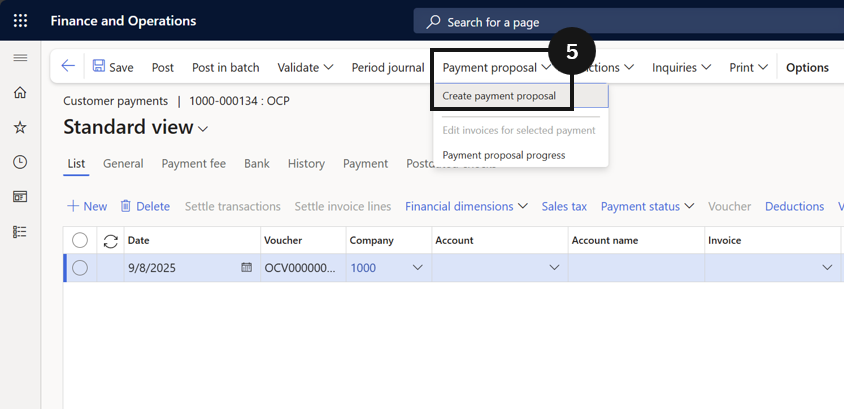The height and width of the screenshot is (409, 844).
Task: Click the refresh icon in grid header
Action: [110, 241]
